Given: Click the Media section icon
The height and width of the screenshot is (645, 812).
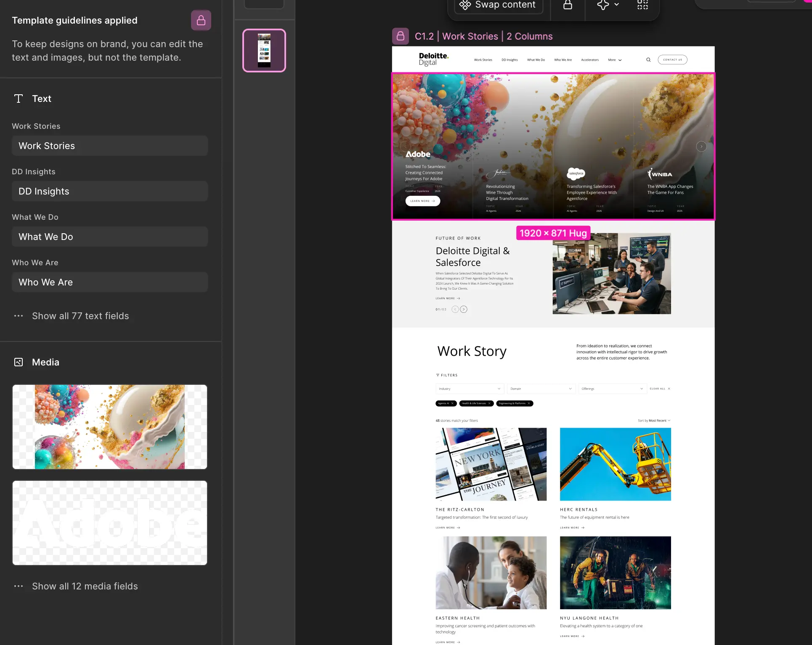Looking at the screenshot, I should [x=19, y=362].
